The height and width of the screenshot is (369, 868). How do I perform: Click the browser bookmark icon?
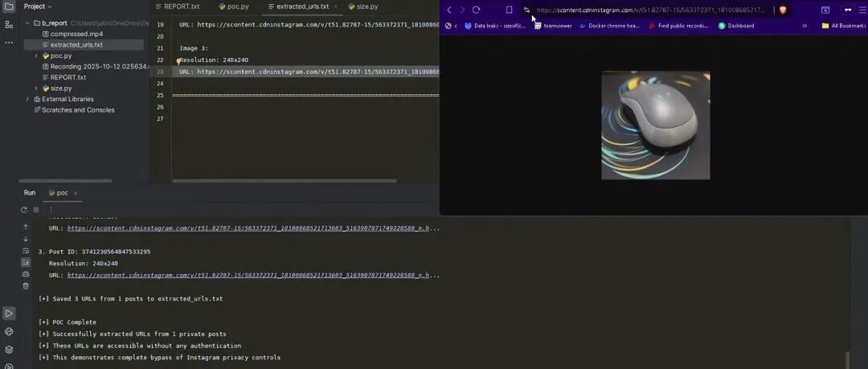coord(510,10)
